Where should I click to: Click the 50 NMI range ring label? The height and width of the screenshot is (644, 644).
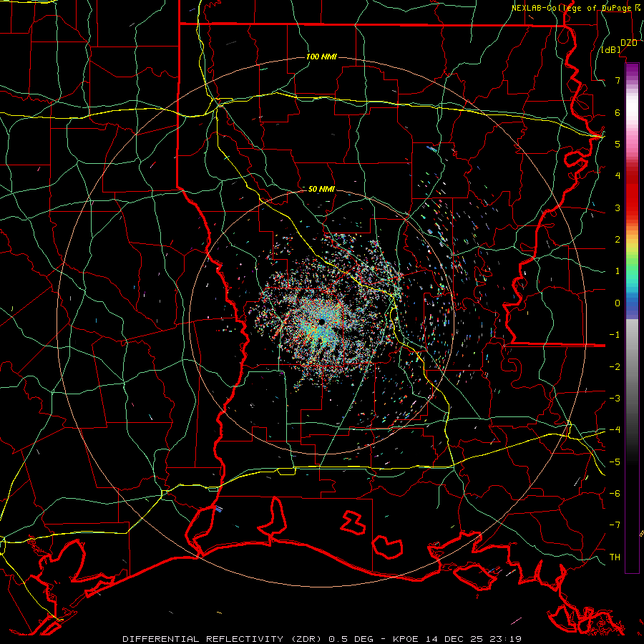[x=321, y=189]
